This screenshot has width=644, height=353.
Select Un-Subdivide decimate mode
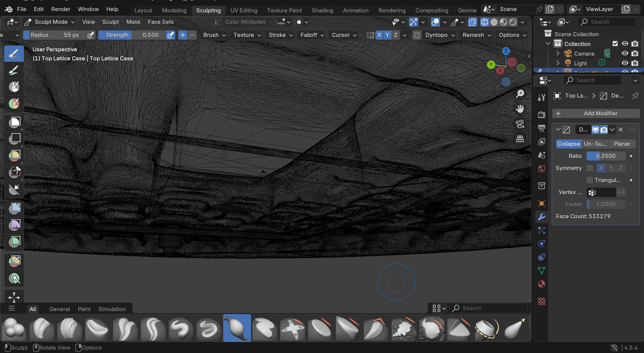pos(595,144)
